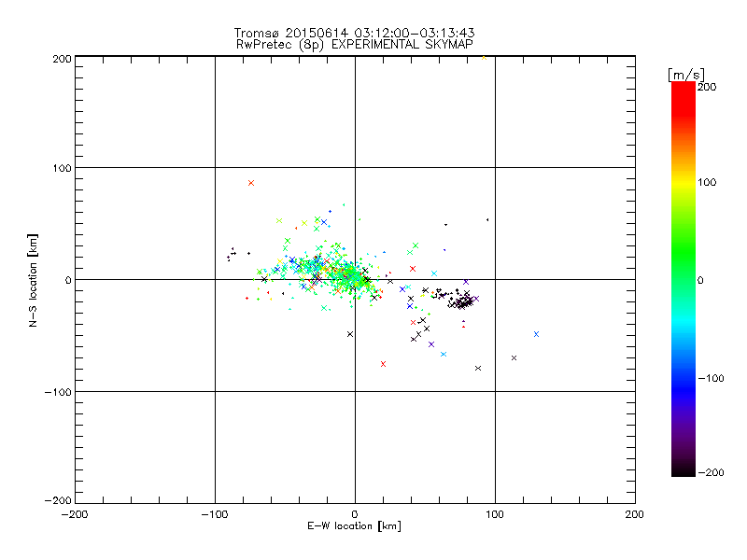Click the y-axis tick label -100

[x=58, y=392]
